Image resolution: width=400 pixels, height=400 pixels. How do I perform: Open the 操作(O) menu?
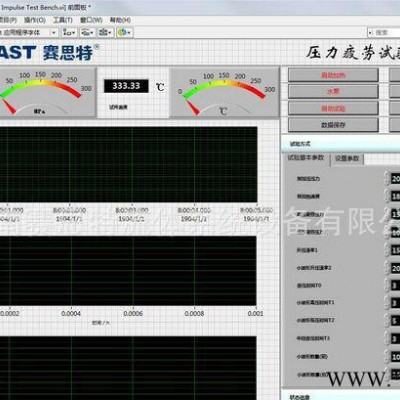pyautogui.click(x=35, y=20)
